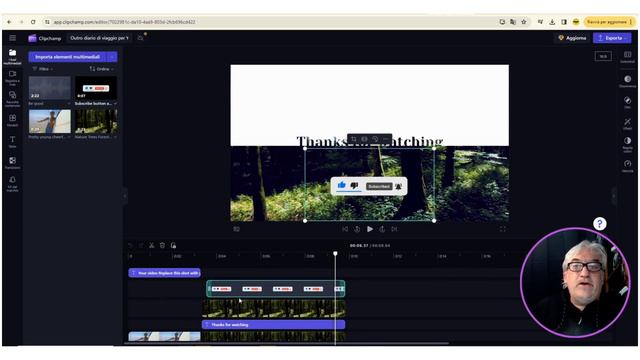Open the adjust colors panel icon

[x=627, y=144]
